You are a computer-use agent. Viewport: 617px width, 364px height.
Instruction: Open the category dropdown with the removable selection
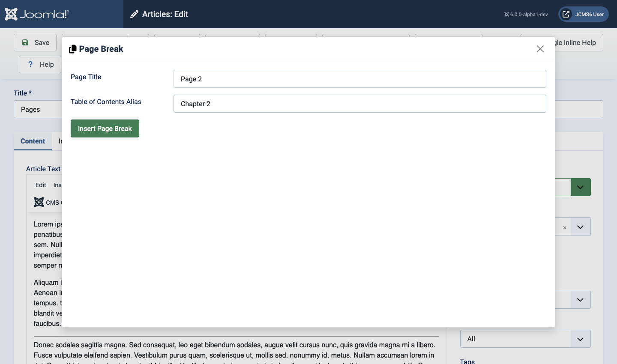(x=581, y=227)
